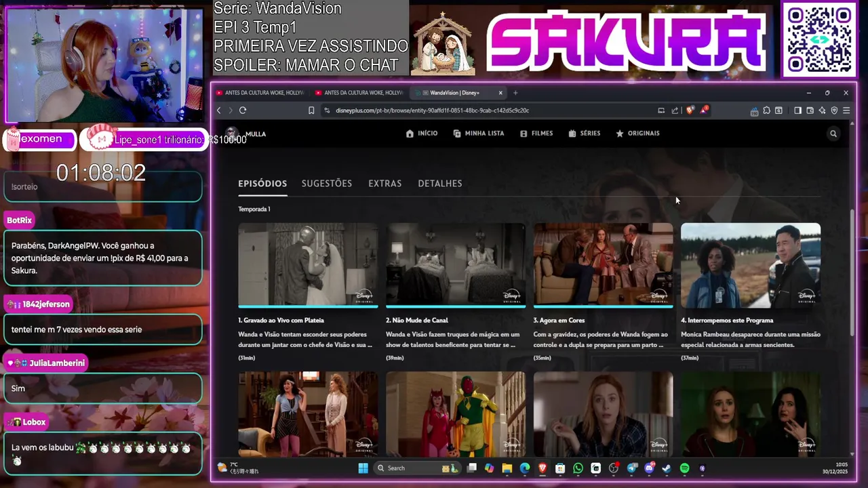Click the 'BotRix' chat username
The image size is (868, 488).
20,220
